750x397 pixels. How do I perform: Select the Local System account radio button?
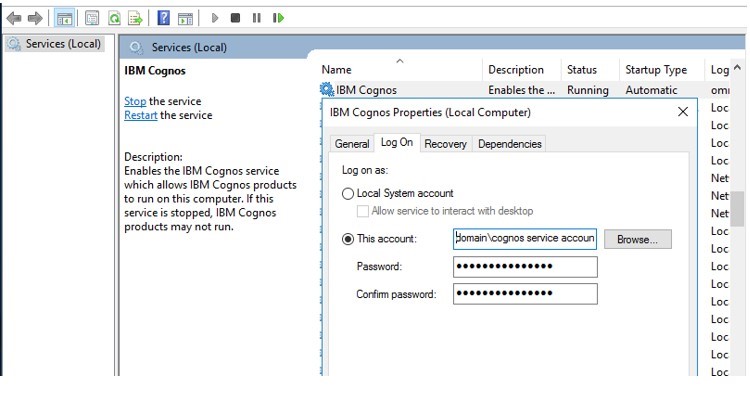click(x=348, y=194)
